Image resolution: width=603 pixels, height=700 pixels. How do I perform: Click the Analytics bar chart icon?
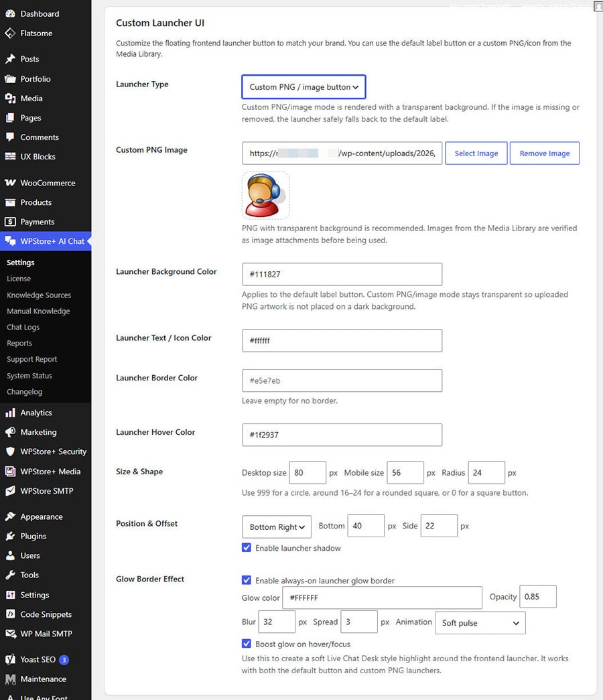(10, 413)
